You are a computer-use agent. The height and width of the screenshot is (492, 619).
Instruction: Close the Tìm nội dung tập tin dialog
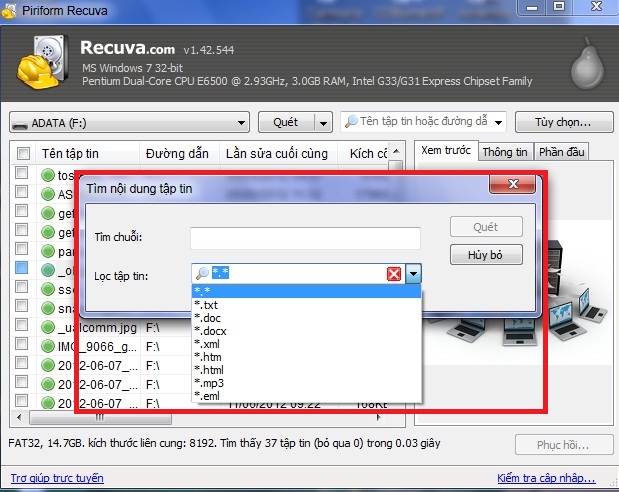(x=512, y=184)
